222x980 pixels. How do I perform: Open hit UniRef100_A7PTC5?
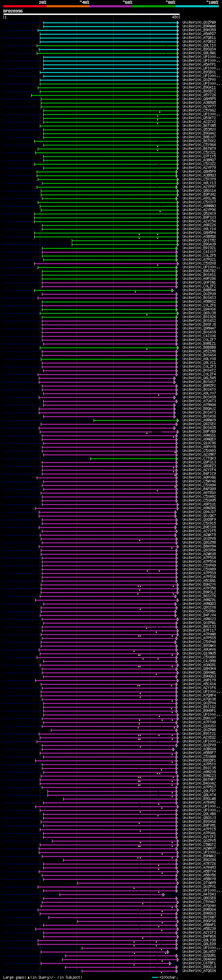point(199,829)
